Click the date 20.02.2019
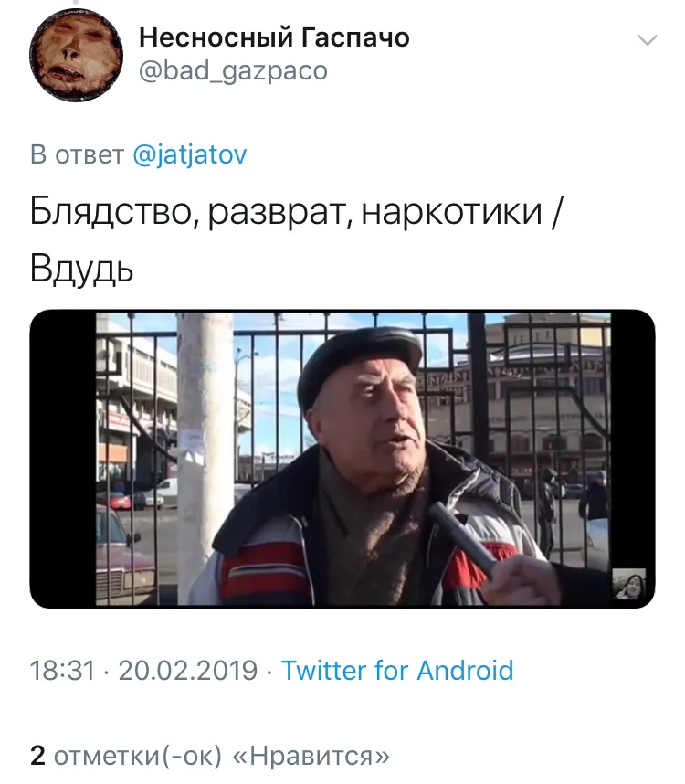Image resolution: width=685 pixels, height=784 pixels. coord(188,671)
